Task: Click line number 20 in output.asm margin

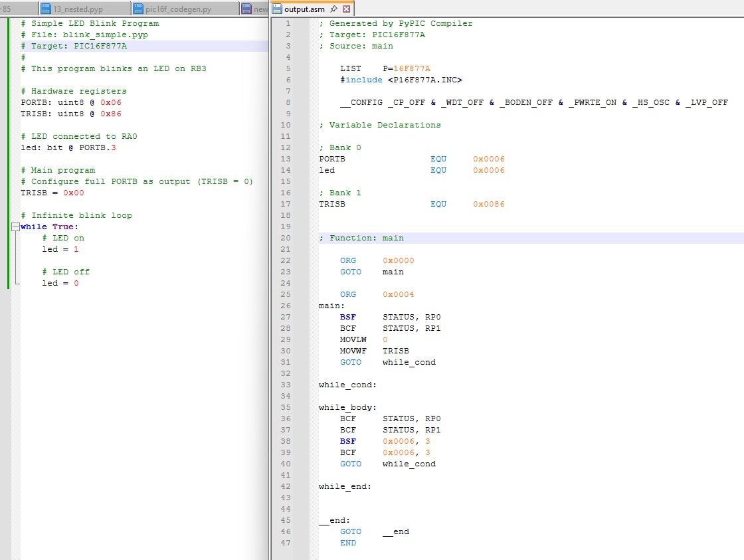Action: [286, 238]
